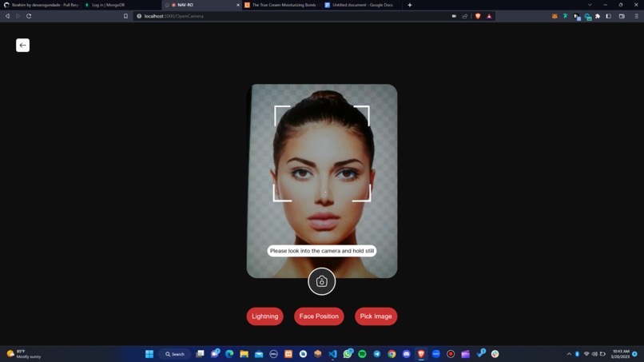644x362 pixels.
Task: Switch to The True Cream-Moisturizing Bomb tab
Action: [284, 5]
